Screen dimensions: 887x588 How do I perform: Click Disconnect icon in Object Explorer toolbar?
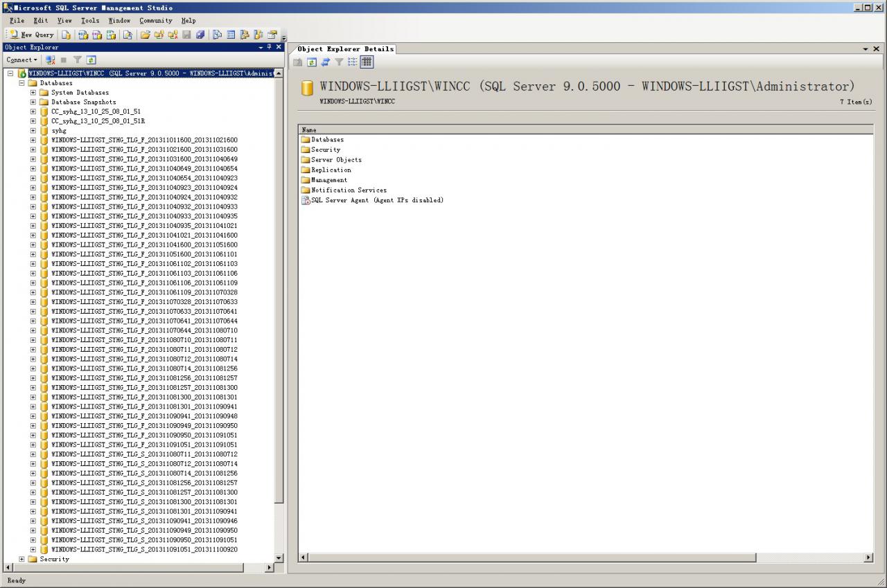click(x=50, y=60)
